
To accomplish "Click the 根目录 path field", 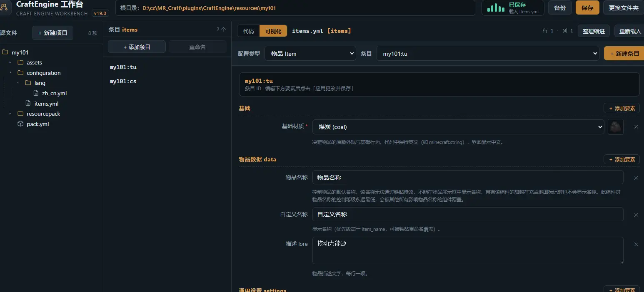I will pos(295,8).
